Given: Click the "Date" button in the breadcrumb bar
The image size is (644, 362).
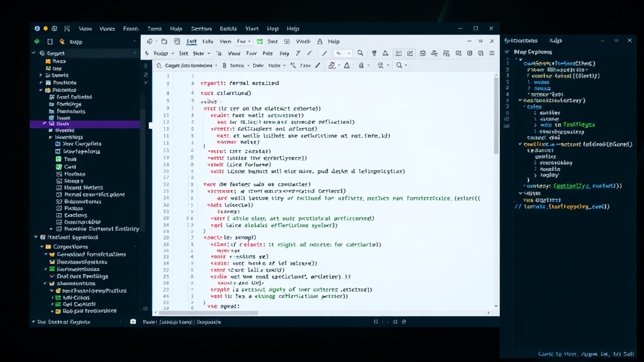Looking at the screenshot, I should click(x=258, y=65).
